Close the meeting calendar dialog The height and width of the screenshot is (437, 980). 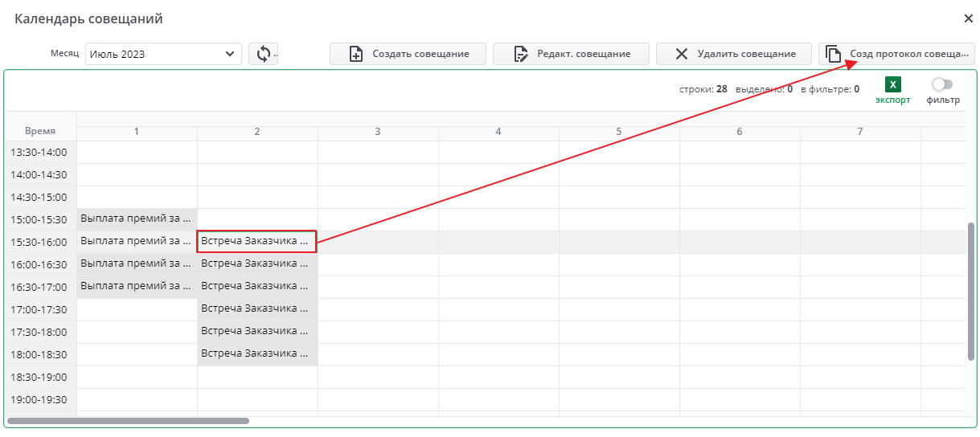pyautogui.click(x=968, y=18)
